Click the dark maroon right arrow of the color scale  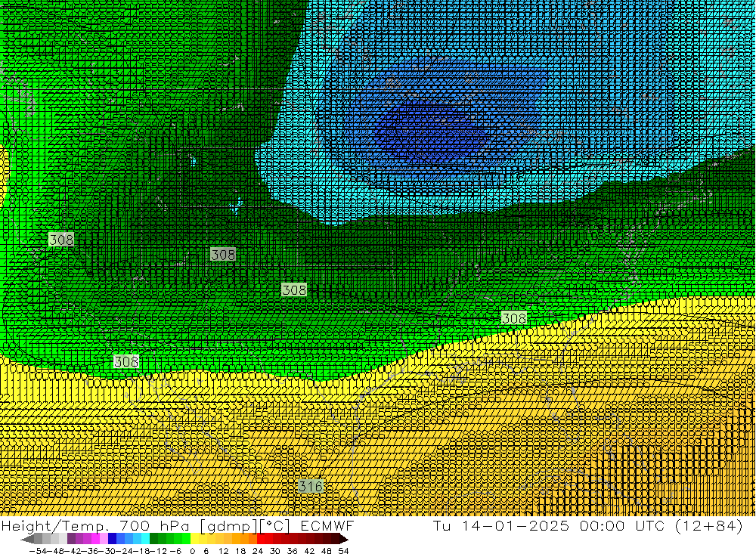(343, 540)
